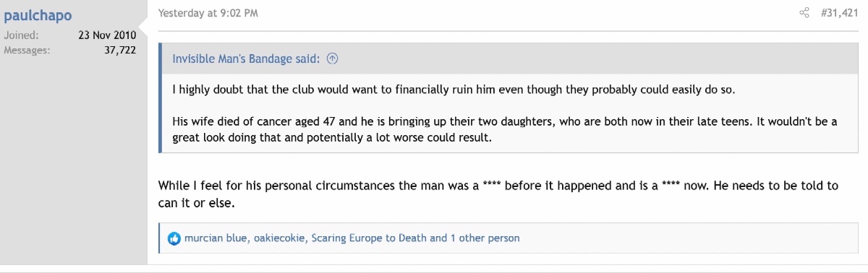Screen dimensions: 868x273
Task: Click the 'Messages:' label in user info
Action: coord(27,50)
